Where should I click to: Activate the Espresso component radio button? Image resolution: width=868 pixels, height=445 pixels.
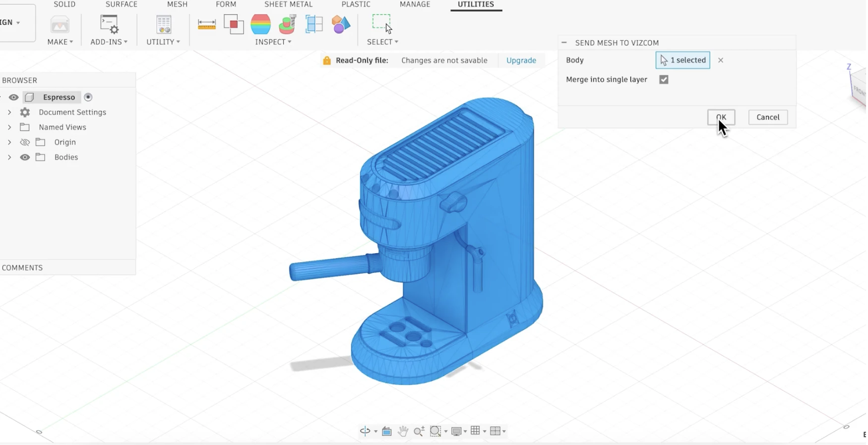tap(88, 97)
